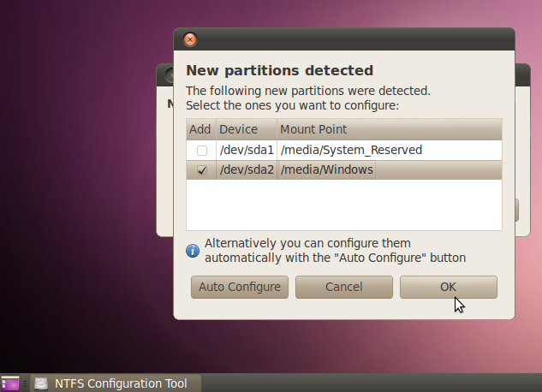This screenshot has height=392, width=542.
Task: Sort by the Mount Point column header
Action: click(x=313, y=129)
